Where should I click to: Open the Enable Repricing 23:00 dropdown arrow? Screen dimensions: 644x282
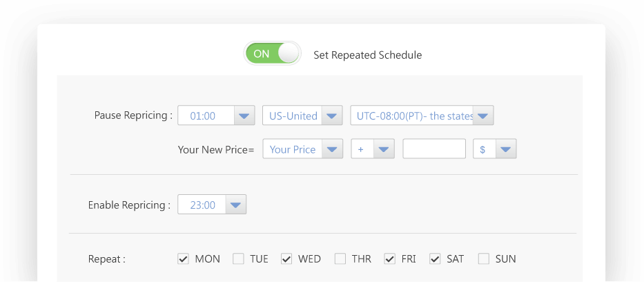236,205
